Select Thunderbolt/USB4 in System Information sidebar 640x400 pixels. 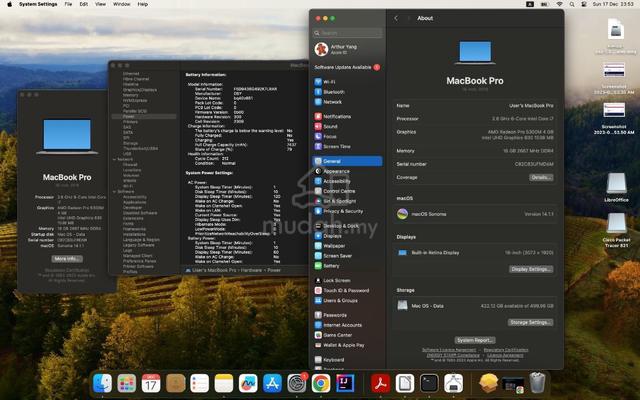(x=140, y=149)
